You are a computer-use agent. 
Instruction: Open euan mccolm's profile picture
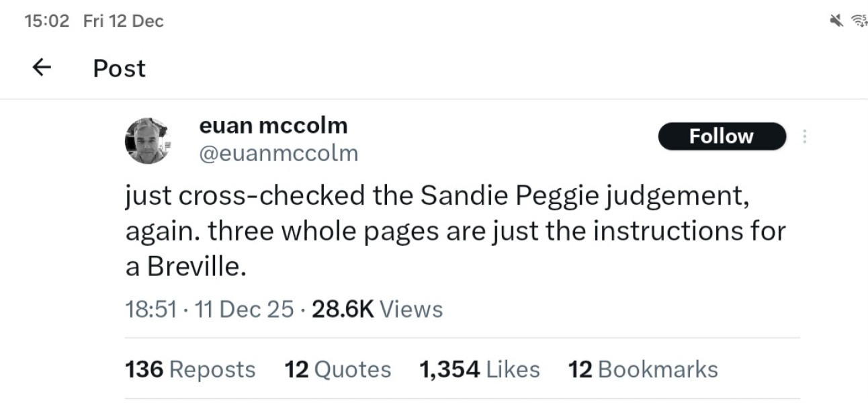pos(148,139)
